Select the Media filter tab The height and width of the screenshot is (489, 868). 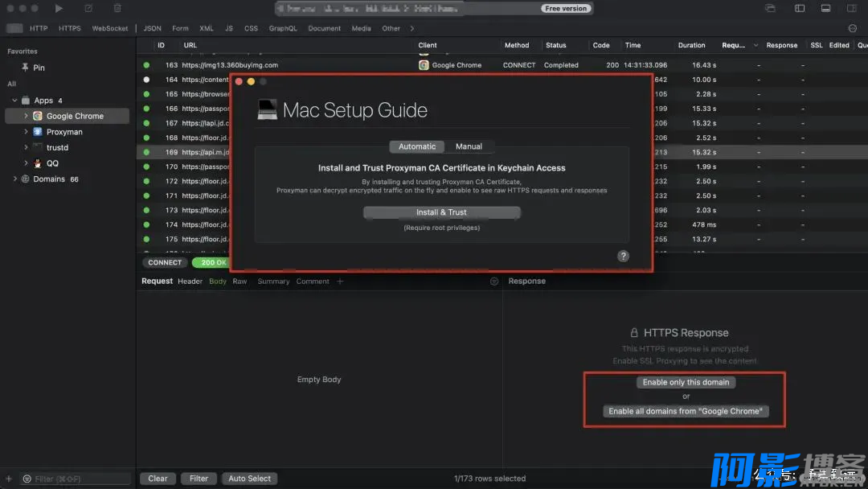coord(362,28)
